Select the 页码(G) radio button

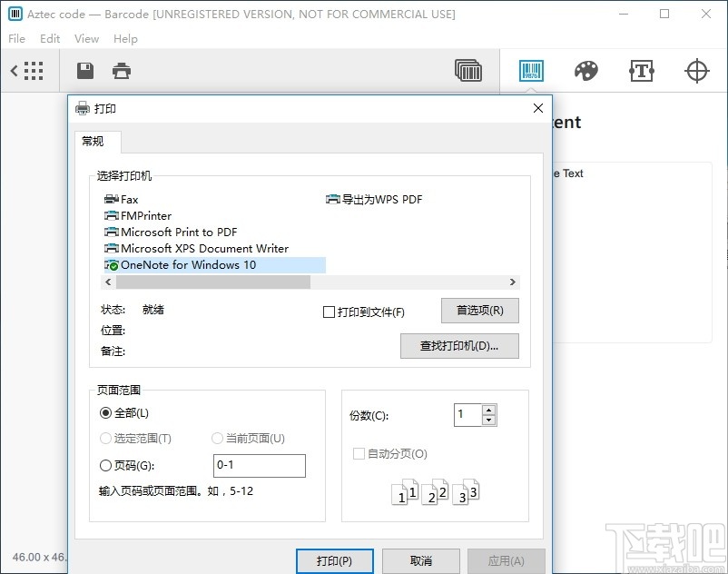pyautogui.click(x=105, y=465)
